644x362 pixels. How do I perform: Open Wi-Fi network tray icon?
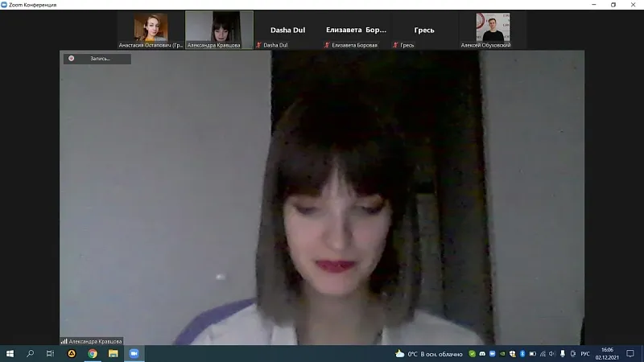point(543,354)
